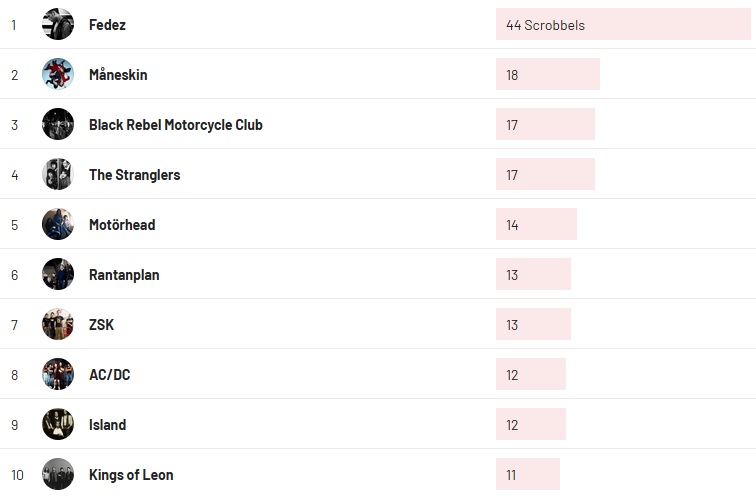Open Måneskin avatar image

click(58, 74)
